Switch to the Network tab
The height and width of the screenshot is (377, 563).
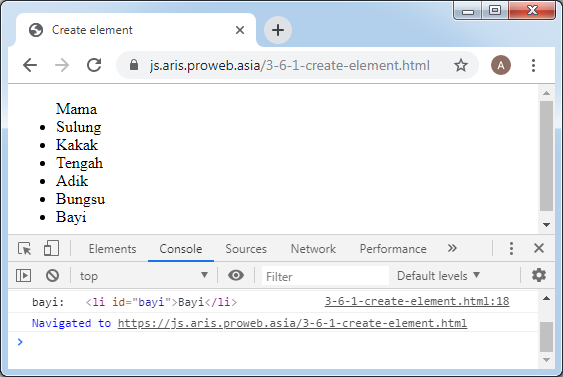coord(313,249)
